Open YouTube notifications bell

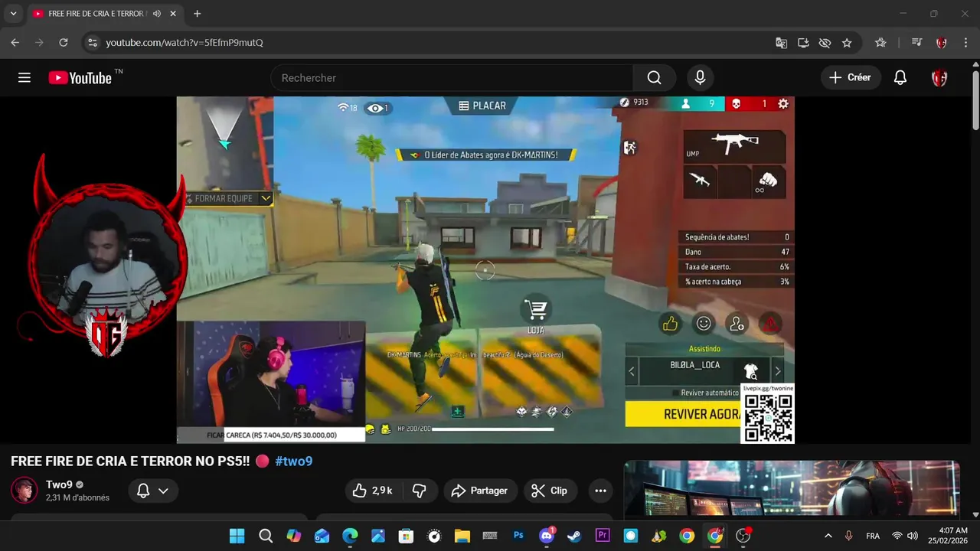point(900,77)
